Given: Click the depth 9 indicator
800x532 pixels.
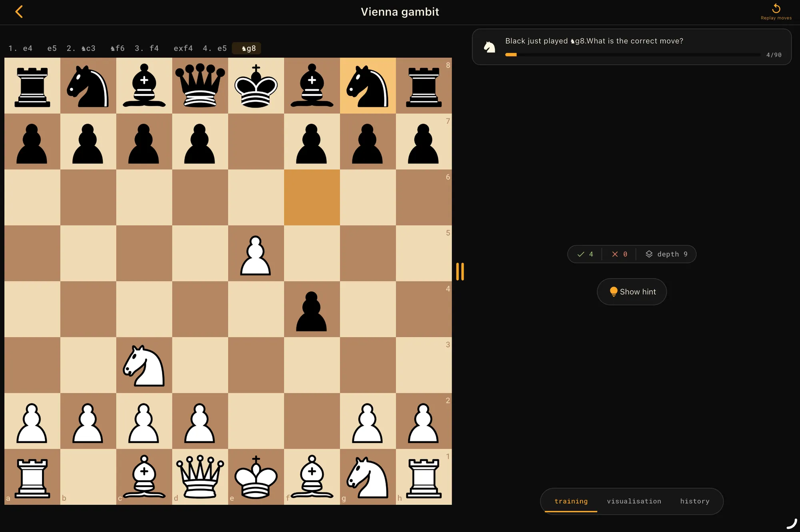Looking at the screenshot, I should [667, 254].
